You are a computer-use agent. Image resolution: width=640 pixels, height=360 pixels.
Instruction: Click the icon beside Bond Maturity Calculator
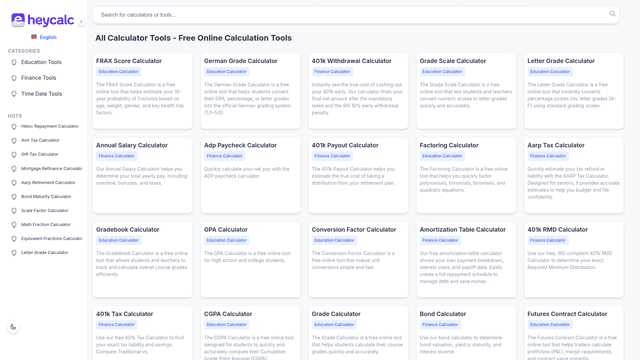(x=14, y=197)
